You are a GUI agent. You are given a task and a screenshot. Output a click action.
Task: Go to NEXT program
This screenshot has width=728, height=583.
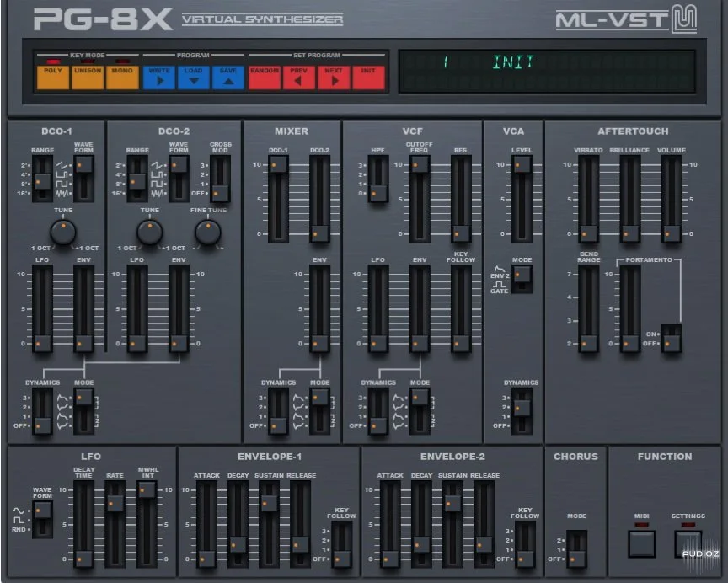pos(334,78)
